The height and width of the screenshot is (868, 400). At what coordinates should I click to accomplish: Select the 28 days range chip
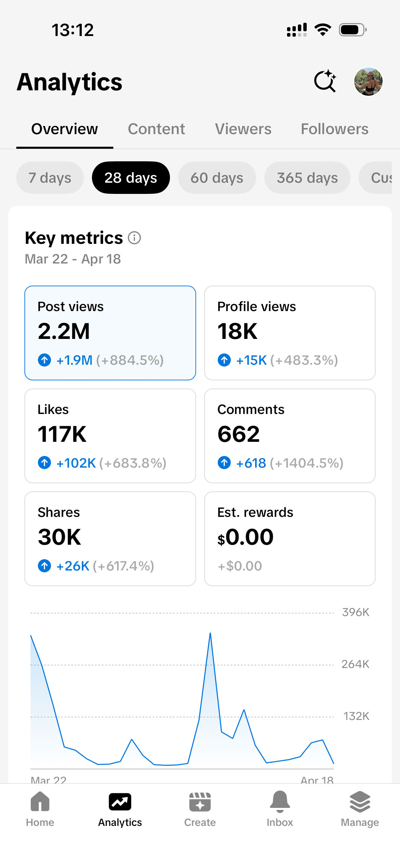[131, 178]
